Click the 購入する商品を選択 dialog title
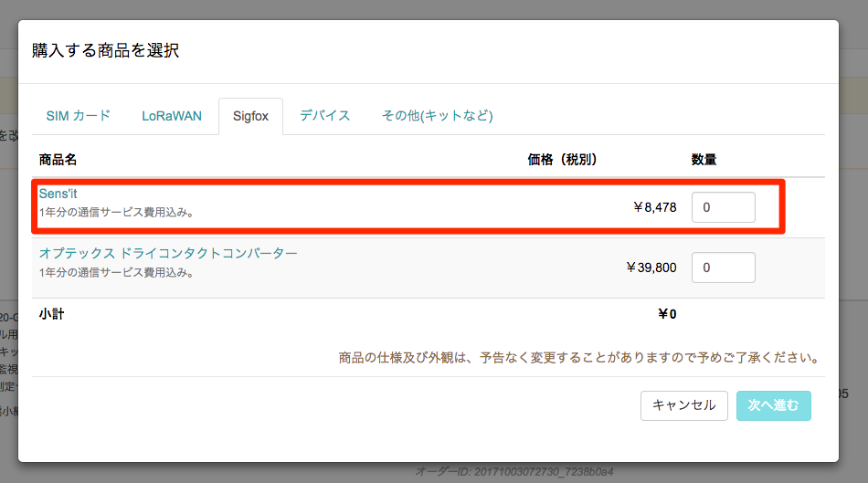This screenshot has width=868, height=483. point(105,50)
